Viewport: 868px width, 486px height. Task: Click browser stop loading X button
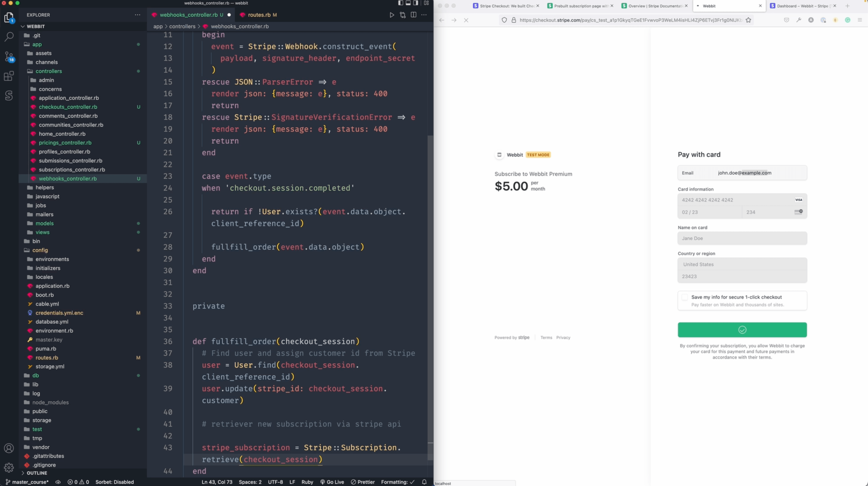coord(466,20)
